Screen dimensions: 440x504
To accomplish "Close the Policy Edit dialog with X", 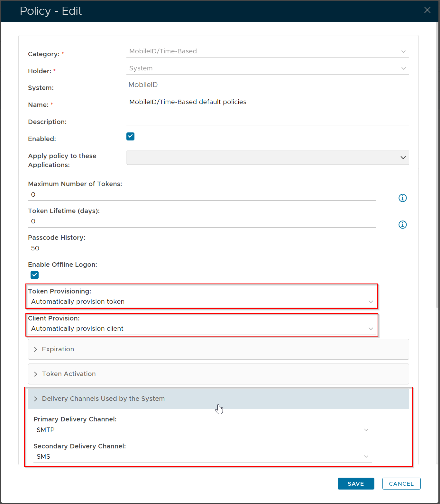I will tap(427, 10).
